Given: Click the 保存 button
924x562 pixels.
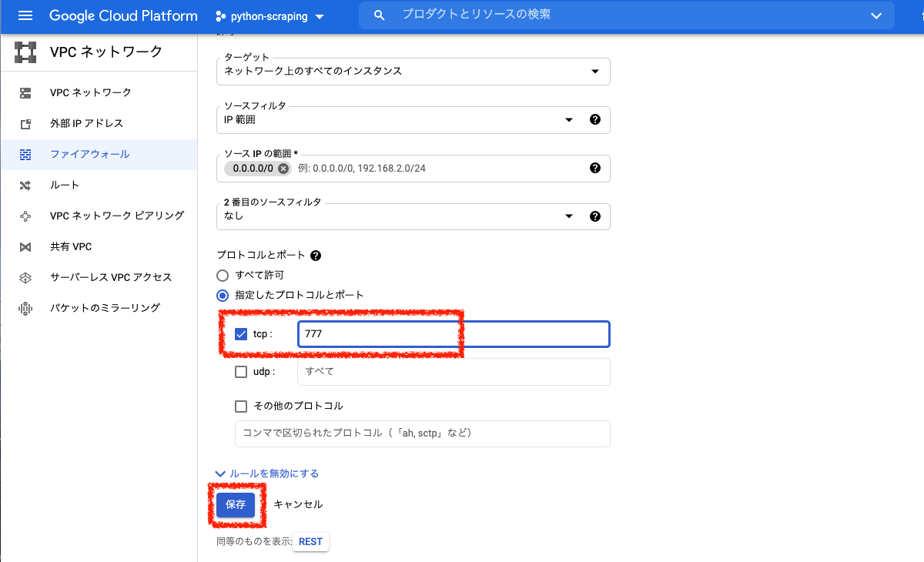Looking at the screenshot, I should [236, 504].
